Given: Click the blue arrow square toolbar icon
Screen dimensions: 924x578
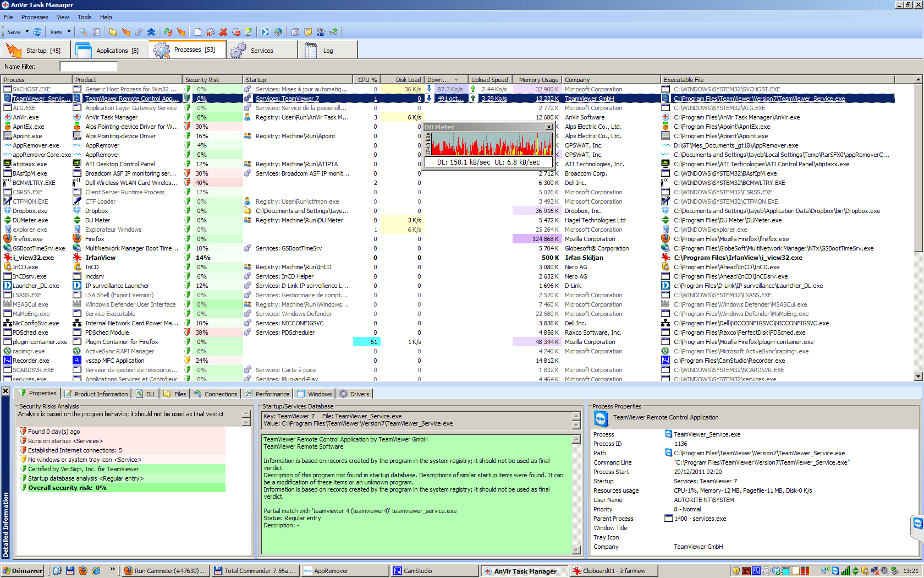Looking at the screenshot, I should coord(265,32).
